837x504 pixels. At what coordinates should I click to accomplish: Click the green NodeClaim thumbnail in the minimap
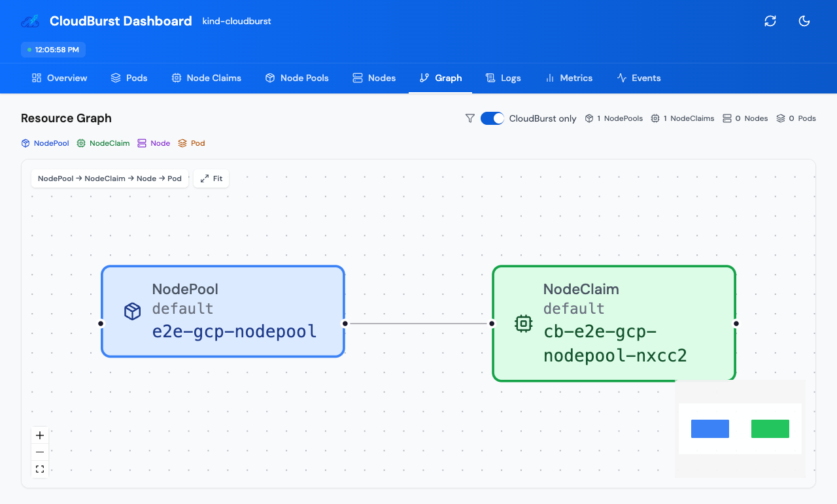[770, 428]
